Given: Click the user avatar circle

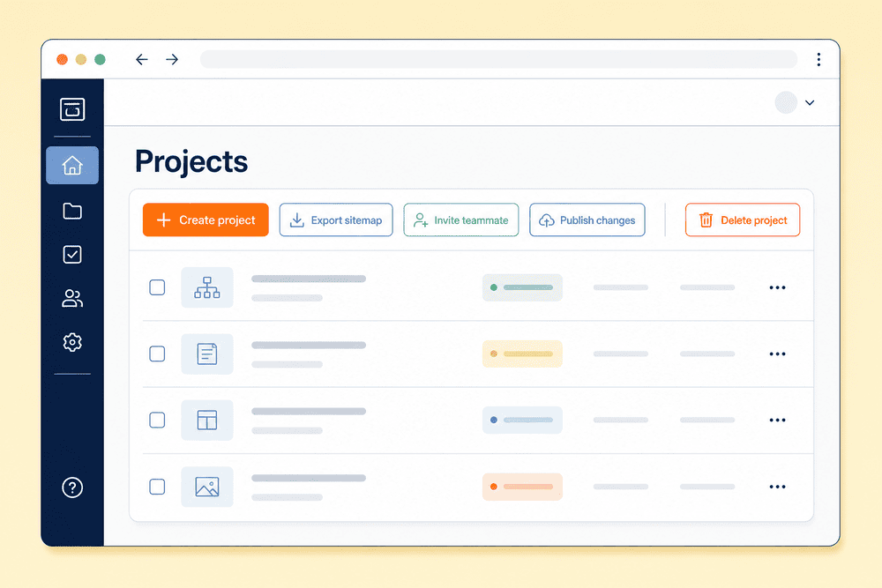Looking at the screenshot, I should pyautogui.click(x=786, y=102).
